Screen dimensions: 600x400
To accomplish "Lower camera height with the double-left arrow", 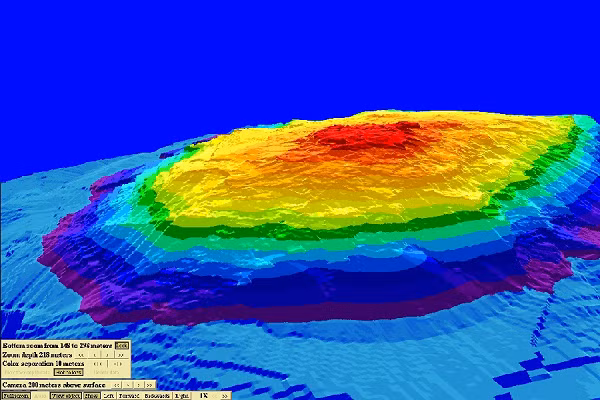I will 114,384.
